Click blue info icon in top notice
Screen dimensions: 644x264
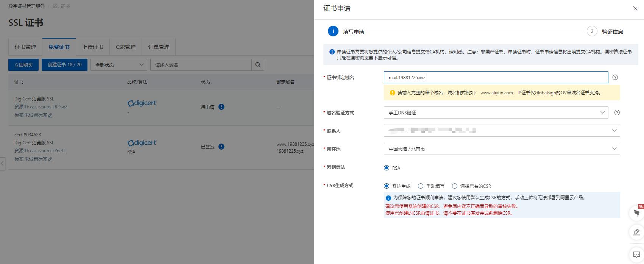[332, 52]
